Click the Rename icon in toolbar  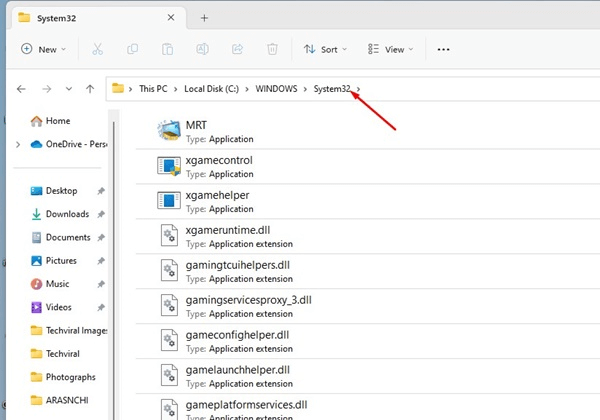(x=202, y=49)
